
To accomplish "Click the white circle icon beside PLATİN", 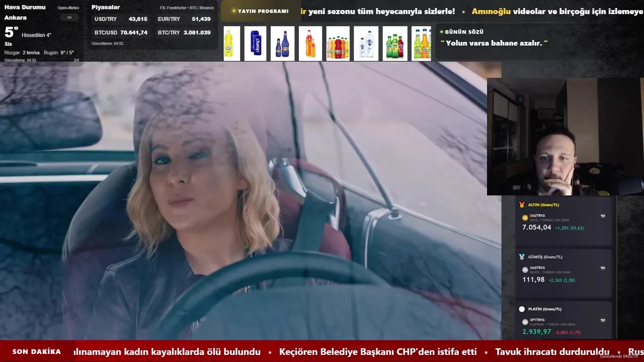I will [x=522, y=309].
